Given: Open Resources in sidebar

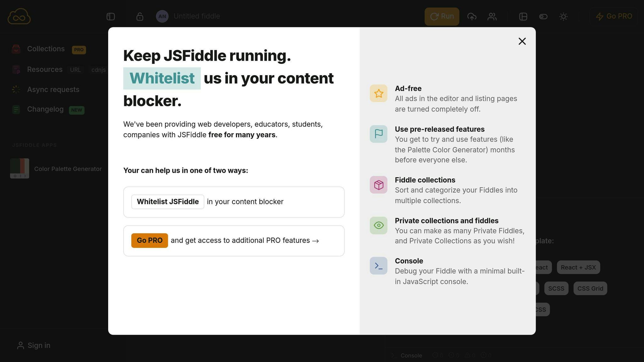Looking at the screenshot, I should click(45, 69).
